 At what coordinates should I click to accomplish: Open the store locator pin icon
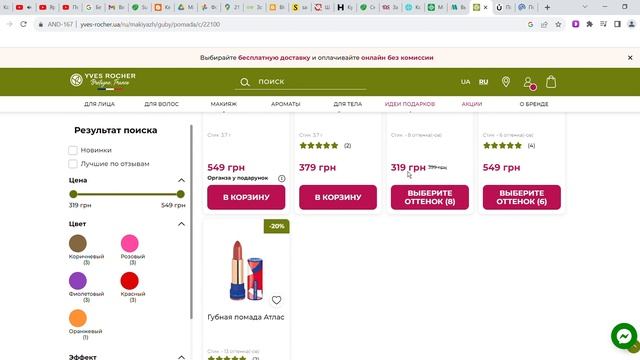pyautogui.click(x=506, y=82)
